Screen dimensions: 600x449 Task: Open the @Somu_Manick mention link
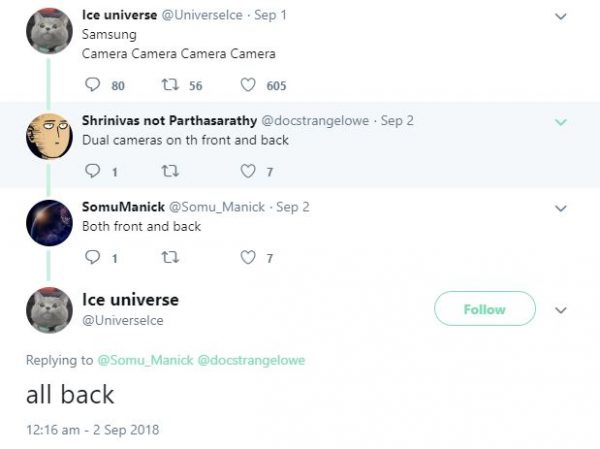145,360
